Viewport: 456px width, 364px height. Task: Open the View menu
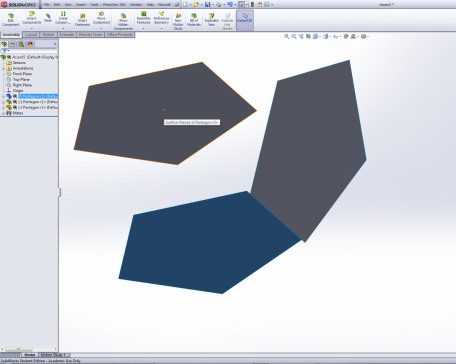point(68,5)
